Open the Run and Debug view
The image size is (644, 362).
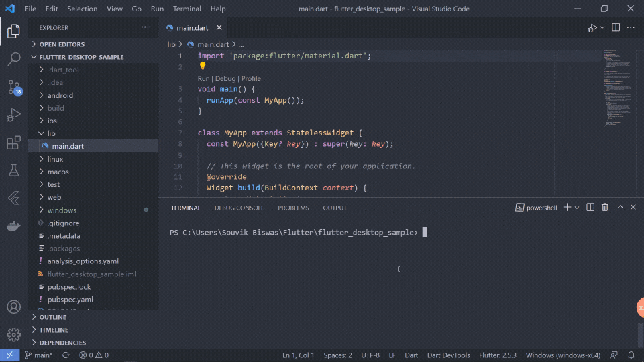click(x=13, y=115)
